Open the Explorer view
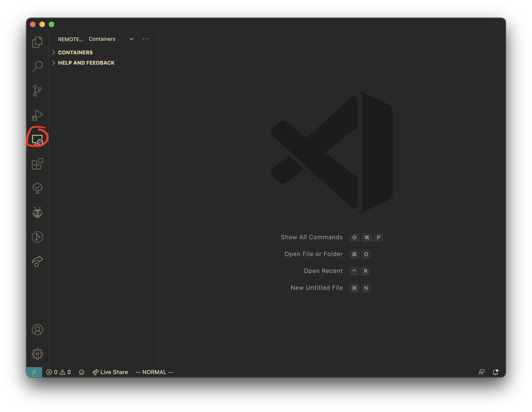Image resolution: width=532 pixels, height=412 pixels. point(37,42)
